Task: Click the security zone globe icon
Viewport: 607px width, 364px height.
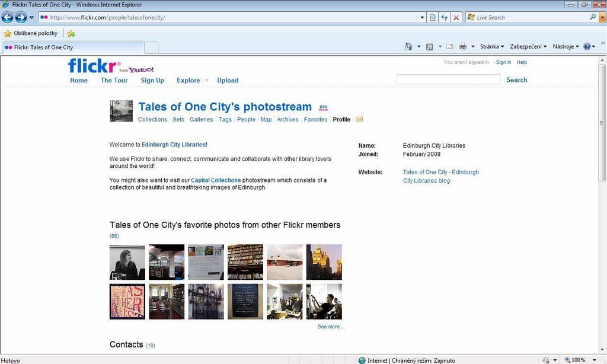Action: (362, 360)
